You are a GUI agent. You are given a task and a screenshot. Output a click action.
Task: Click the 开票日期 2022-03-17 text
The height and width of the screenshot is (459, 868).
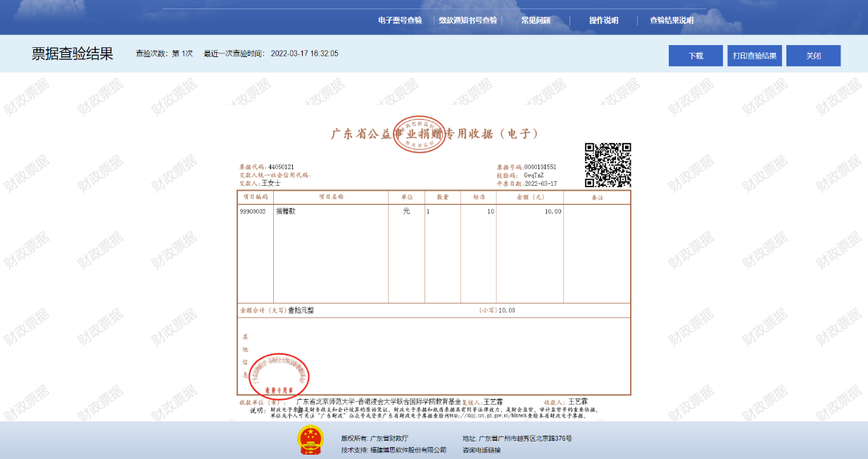[x=540, y=183]
